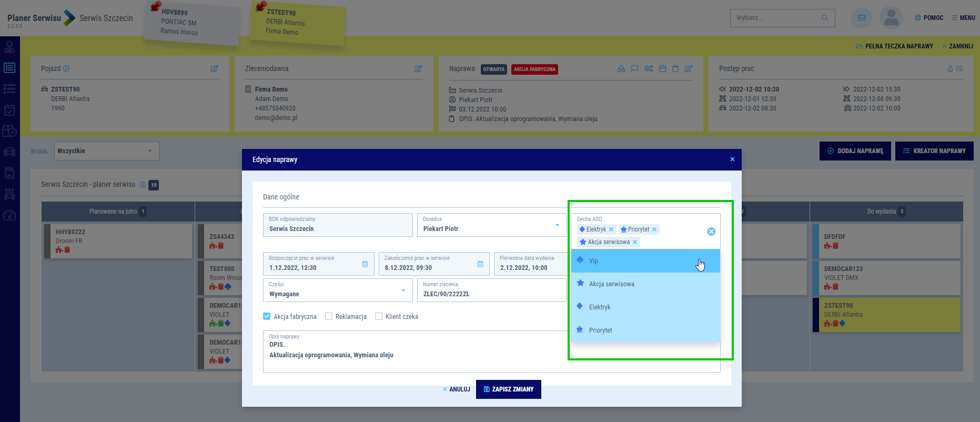
Task: Expand the Doradca dropdown
Action: click(557, 225)
